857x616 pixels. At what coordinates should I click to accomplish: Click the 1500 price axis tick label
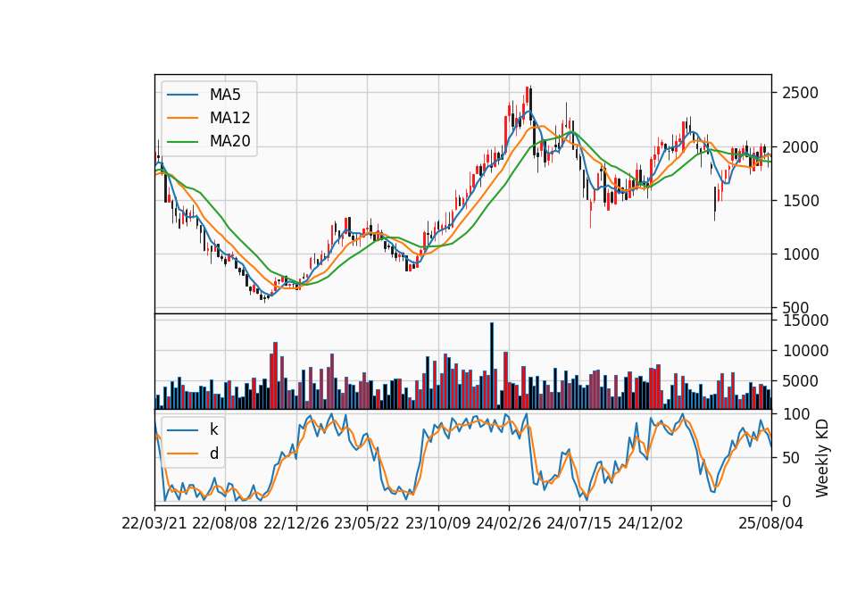point(800,201)
